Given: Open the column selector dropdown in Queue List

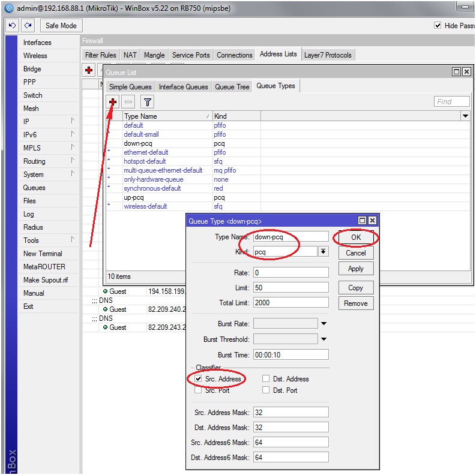Looking at the screenshot, I should click(x=465, y=116).
